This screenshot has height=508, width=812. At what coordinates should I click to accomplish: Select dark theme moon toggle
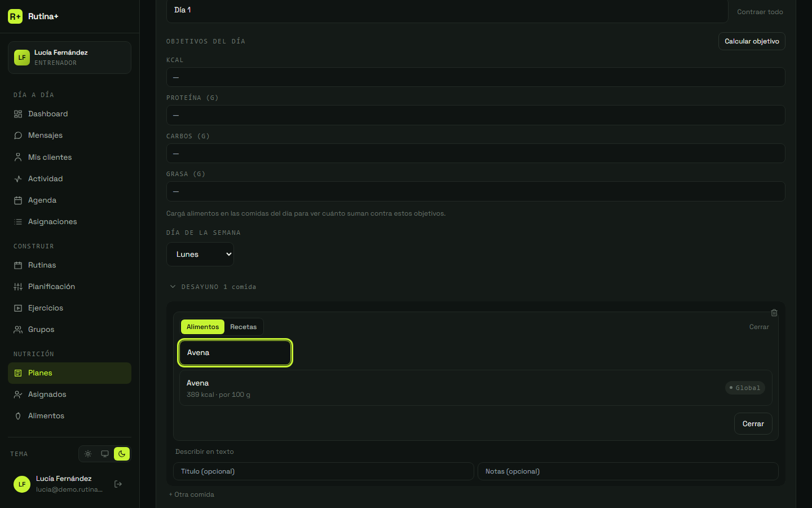(x=122, y=454)
